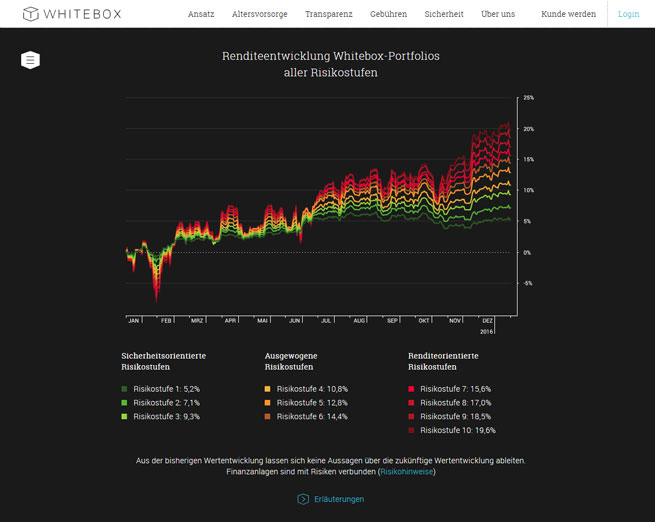Open the Risikohinweise link
Image resolution: width=655 pixels, height=522 pixels.
(x=406, y=471)
